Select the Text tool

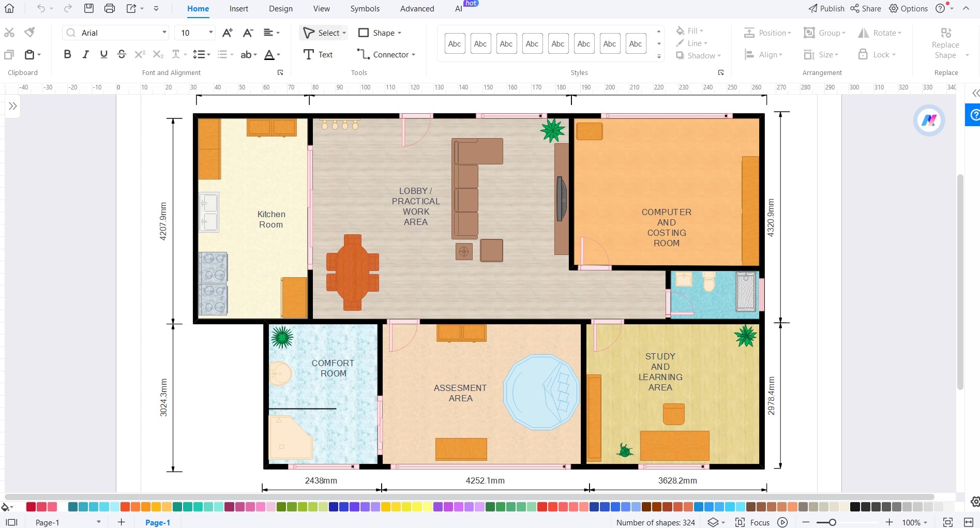(x=318, y=54)
